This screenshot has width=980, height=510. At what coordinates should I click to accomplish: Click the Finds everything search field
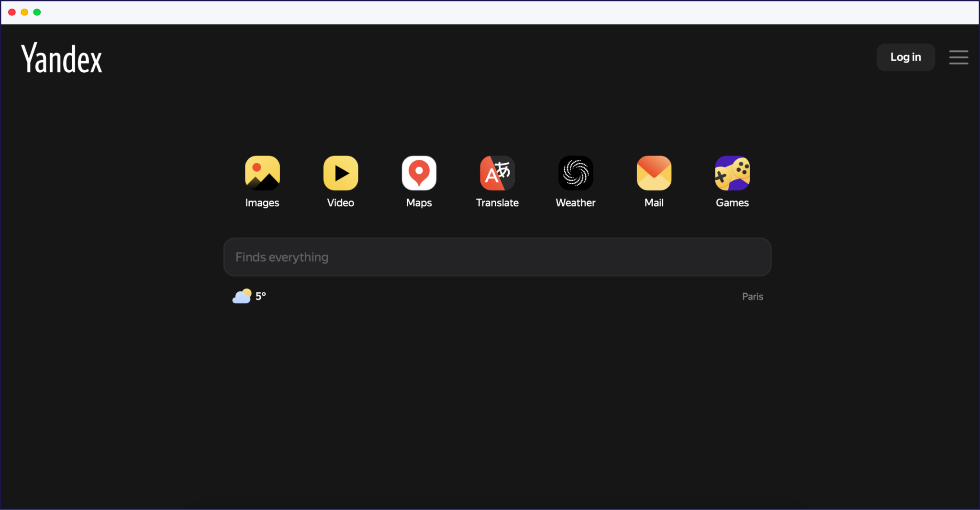pyautogui.click(x=497, y=257)
